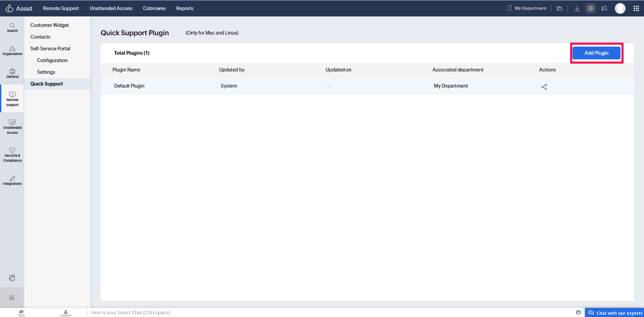644x317 pixels.
Task: Select Security & Compliance in sidebar
Action: tap(12, 155)
